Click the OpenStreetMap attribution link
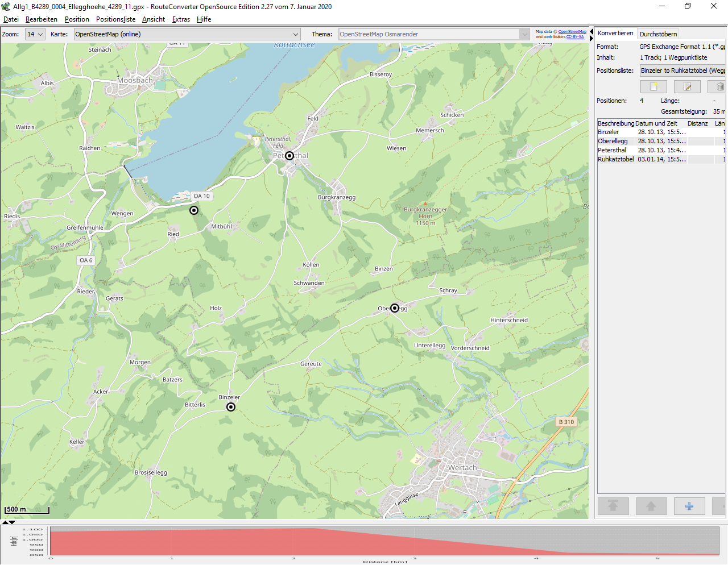Image resolution: width=728 pixels, height=565 pixels. coord(572,32)
